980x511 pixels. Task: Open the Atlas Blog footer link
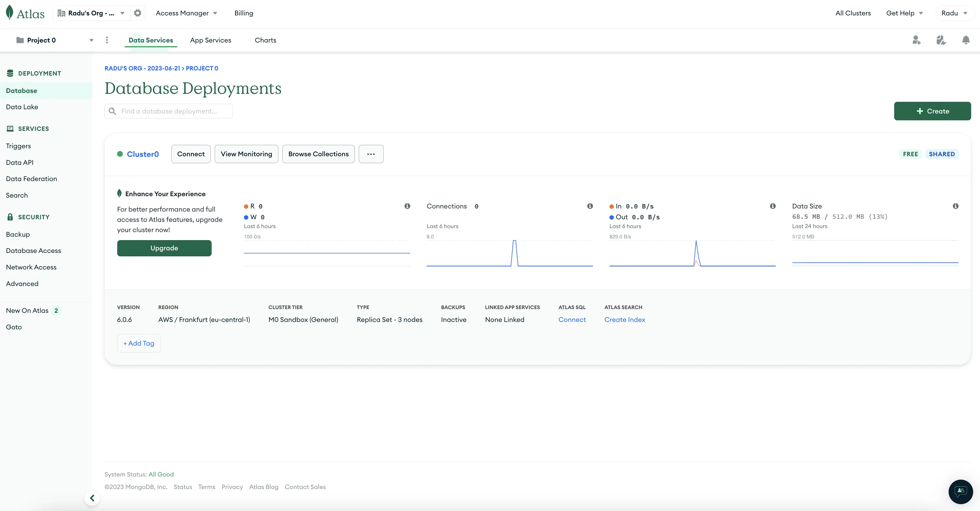[264, 487]
